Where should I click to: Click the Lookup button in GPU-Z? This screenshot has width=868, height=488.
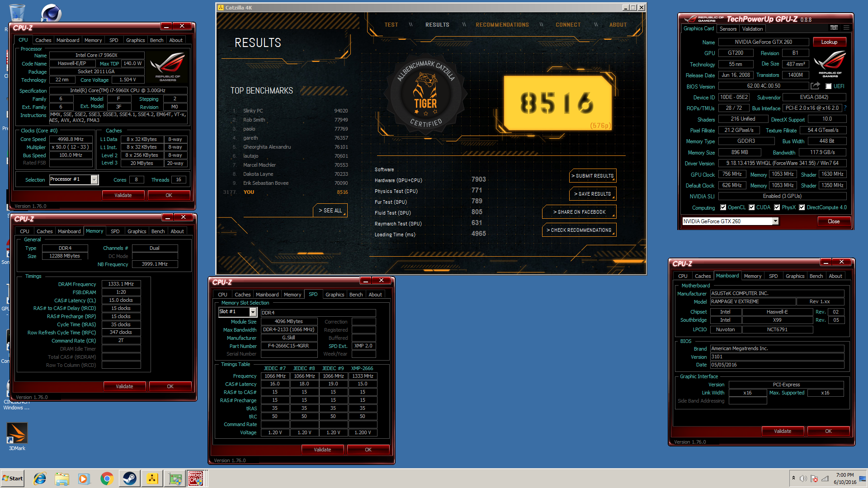[829, 42]
